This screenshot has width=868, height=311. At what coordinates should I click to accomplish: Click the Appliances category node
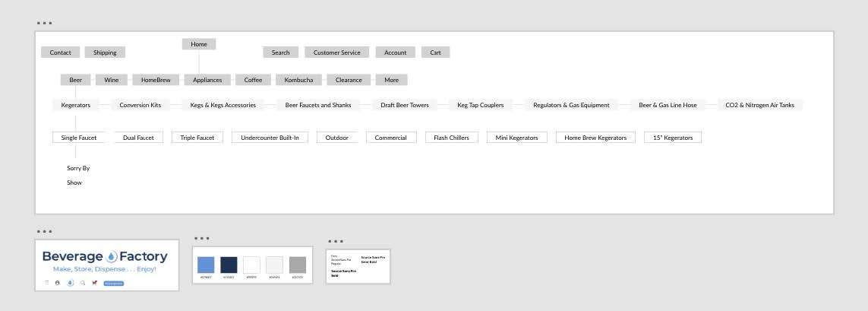point(207,80)
